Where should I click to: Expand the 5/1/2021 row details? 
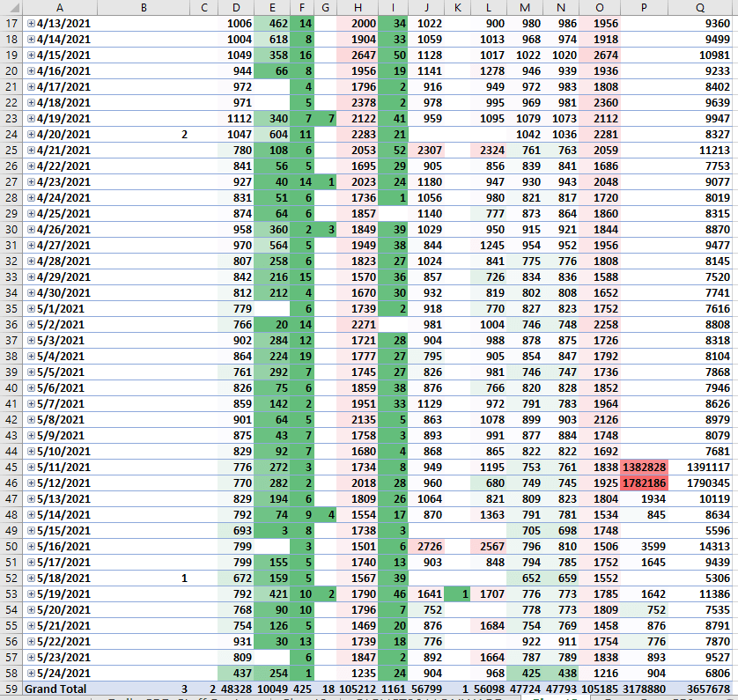[x=32, y=308]
